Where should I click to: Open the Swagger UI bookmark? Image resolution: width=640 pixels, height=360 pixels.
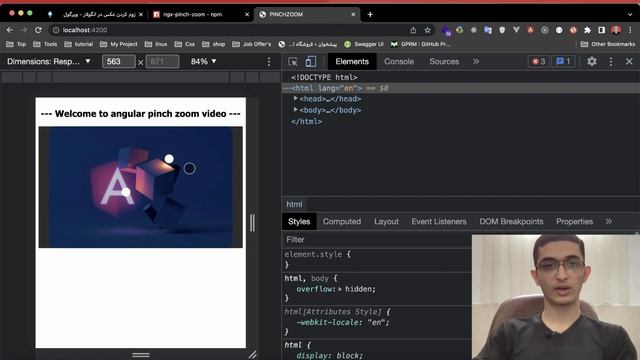click(364, 44)
